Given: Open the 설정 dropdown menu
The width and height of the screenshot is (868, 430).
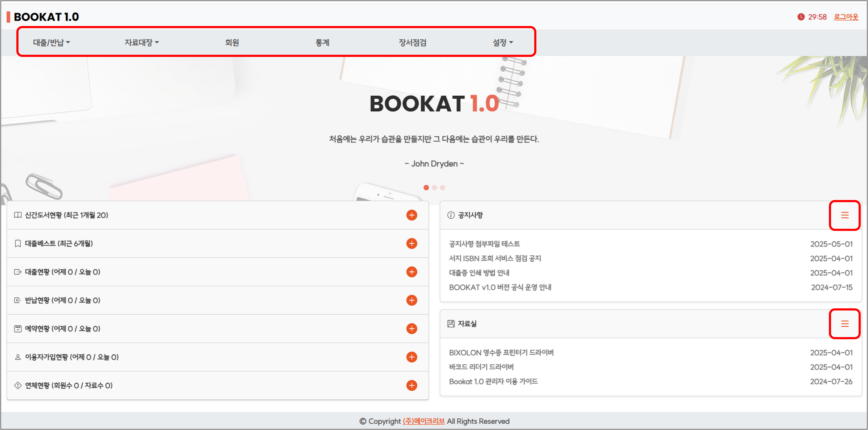Looking at the screenshot, I should [x=502, y=42].
